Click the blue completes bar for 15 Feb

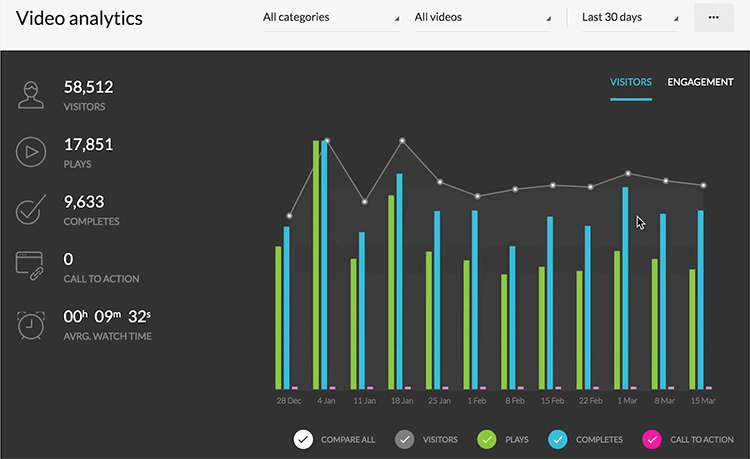(x=550, y=303)
